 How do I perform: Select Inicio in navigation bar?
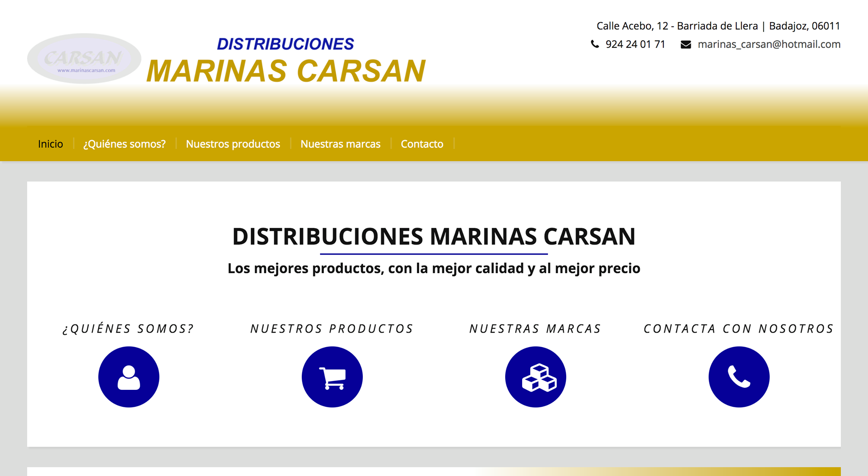[x=50, y=144]
